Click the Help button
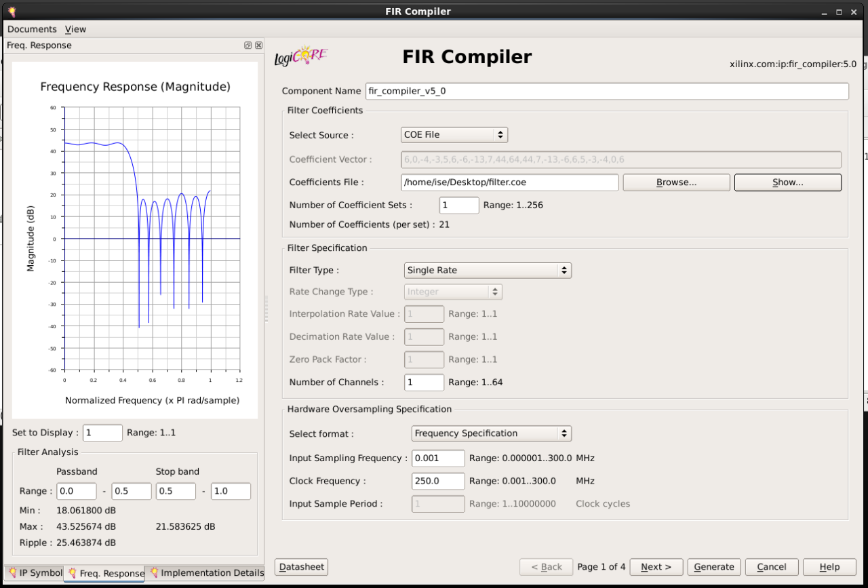This screenshot has height=588, width=868. pyautogui.click(x=829, y=567)
